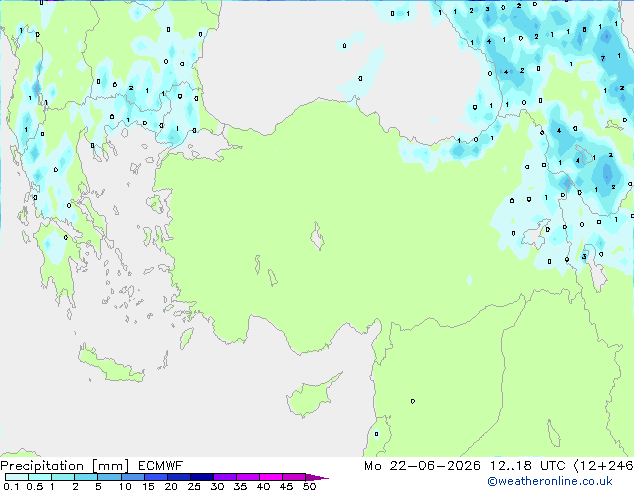Click the 'Precipitation' title text
The width and height of the screenshot is (634, 490).
[42, 466]
